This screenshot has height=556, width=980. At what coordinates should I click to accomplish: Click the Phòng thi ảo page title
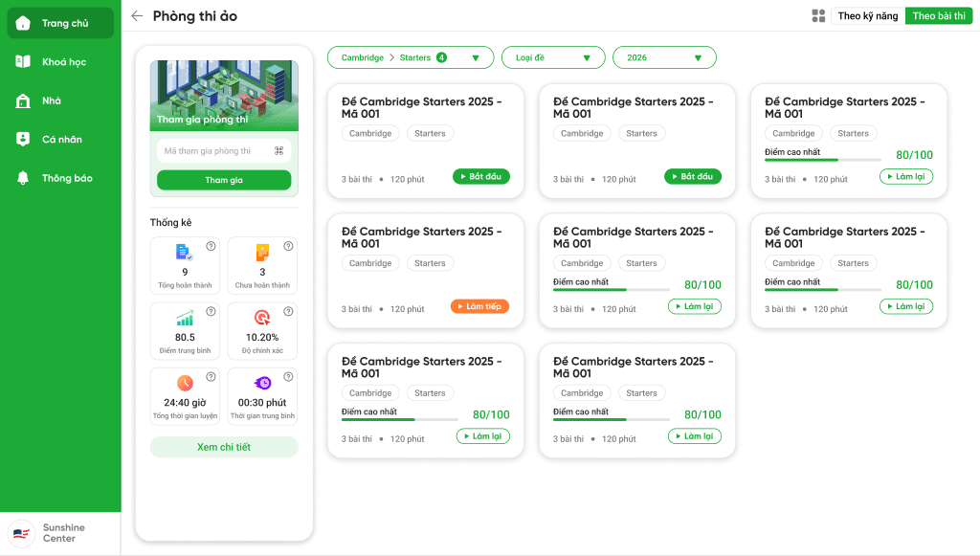[x=195, y=16]
